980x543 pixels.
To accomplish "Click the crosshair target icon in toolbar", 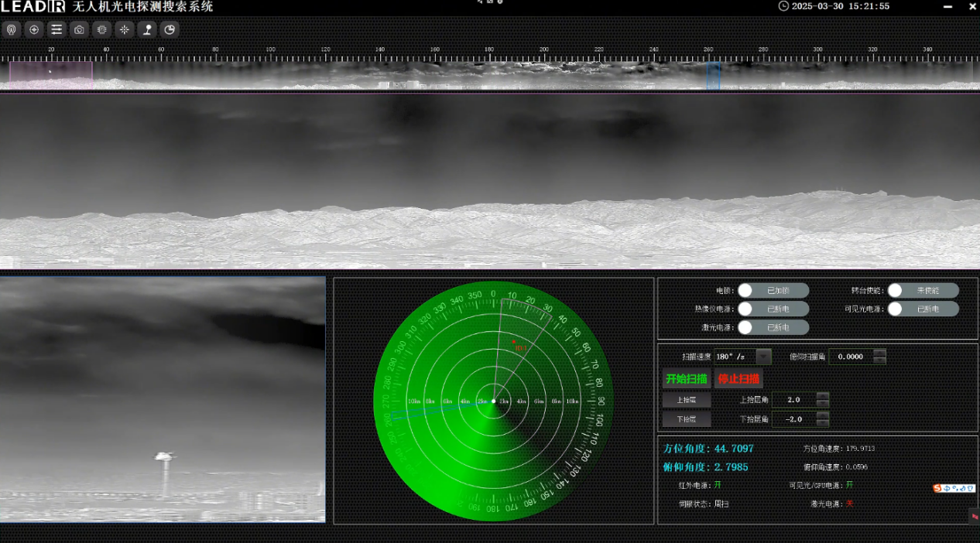I will [33, 29].
